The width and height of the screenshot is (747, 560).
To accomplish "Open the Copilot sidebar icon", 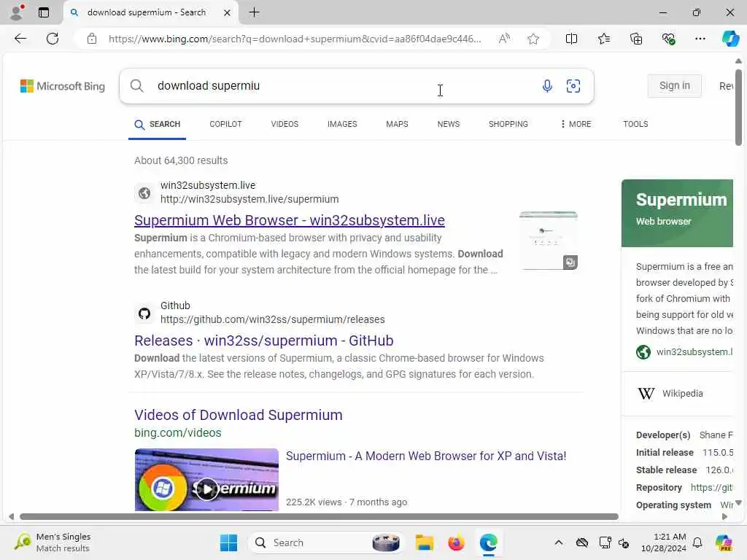I will click(729, 39).
